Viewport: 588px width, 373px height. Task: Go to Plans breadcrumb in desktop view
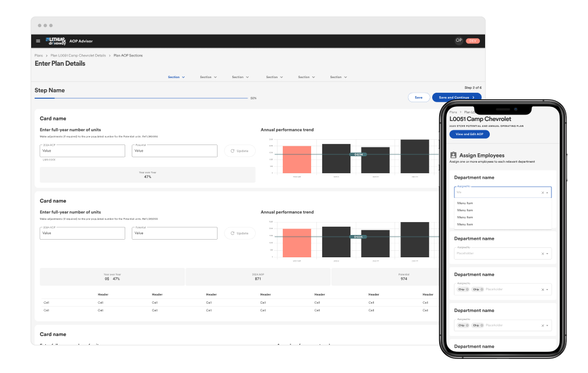coord(39,55)
